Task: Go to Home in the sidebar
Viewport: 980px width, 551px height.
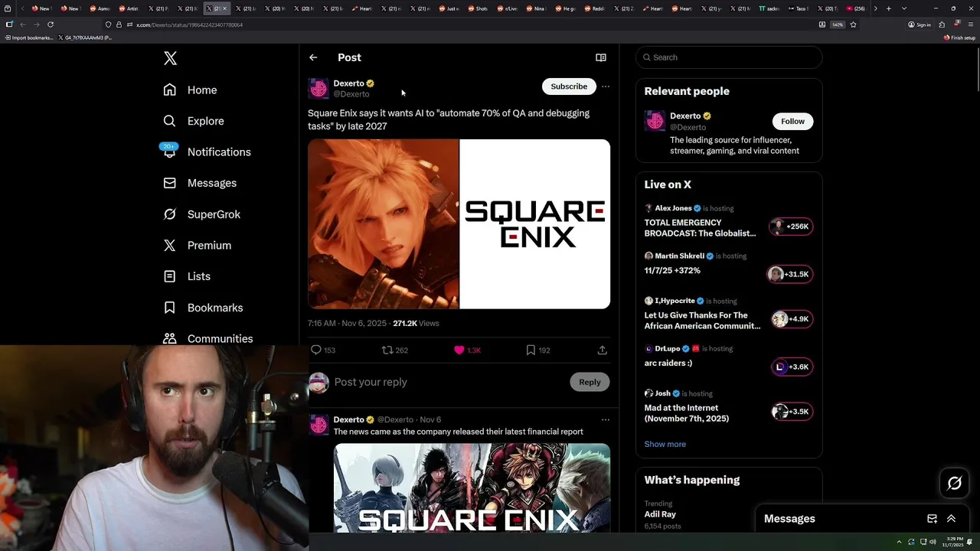Action: tap(190, 90)
